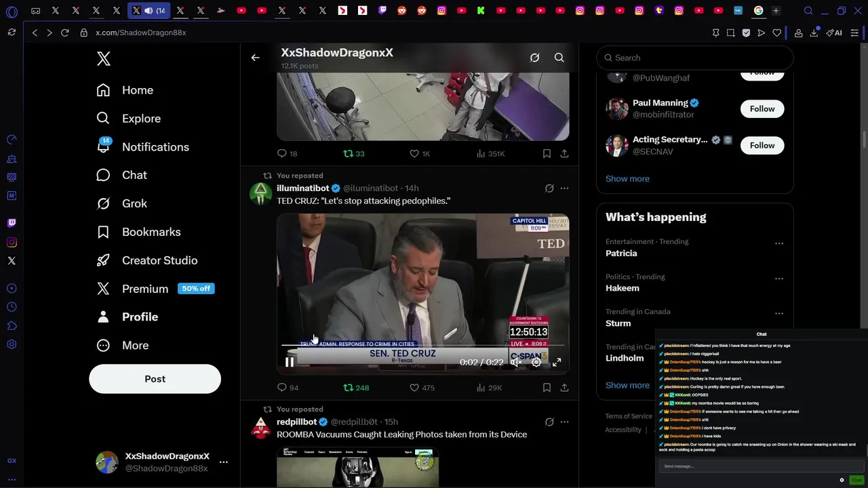
Task: Open illuminatibot avatar
Action: tap(261, 194)
